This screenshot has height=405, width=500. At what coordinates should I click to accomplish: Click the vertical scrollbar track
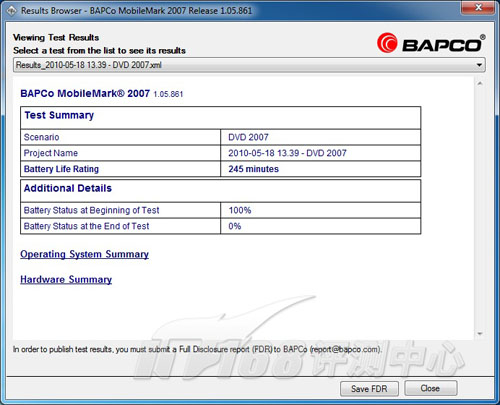point(480,208)
